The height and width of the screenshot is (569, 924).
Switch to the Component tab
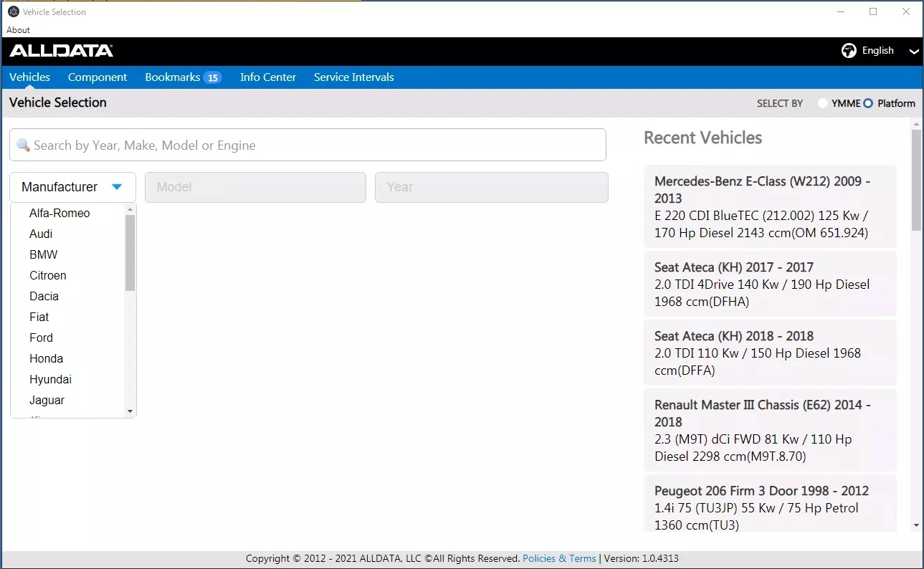coord(97,77)
